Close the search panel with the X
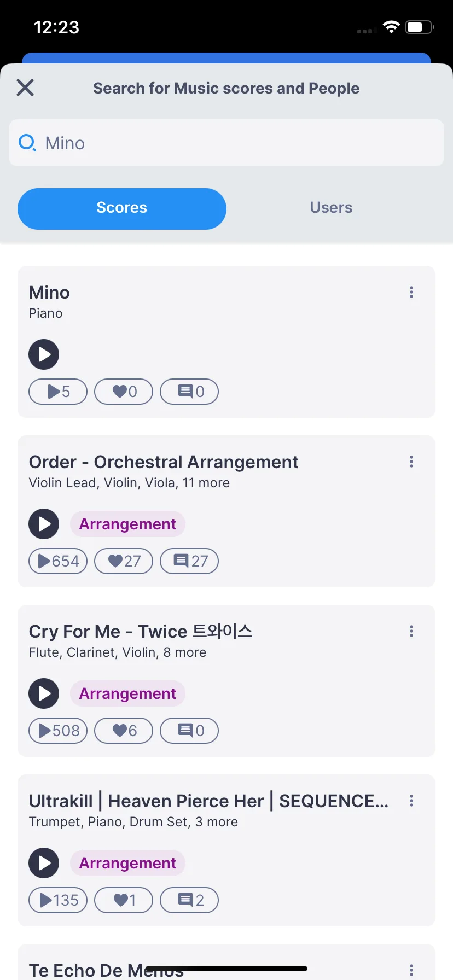 (25, 87)
